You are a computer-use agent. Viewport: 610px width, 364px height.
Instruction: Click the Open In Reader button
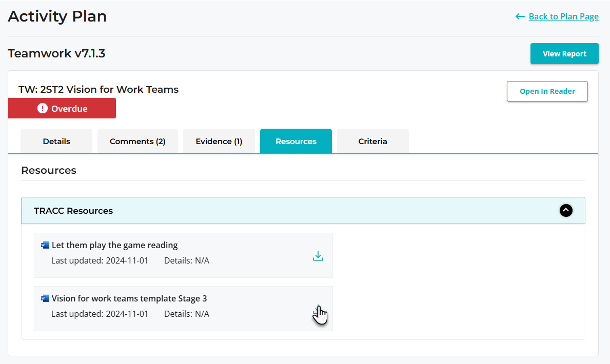[x=547, y=91]
